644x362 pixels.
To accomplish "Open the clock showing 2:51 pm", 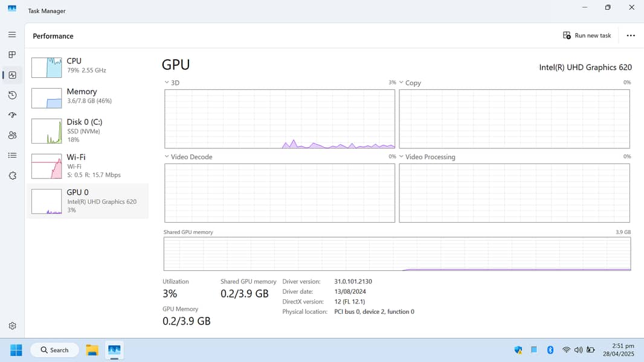I will (x=619, y=350).
